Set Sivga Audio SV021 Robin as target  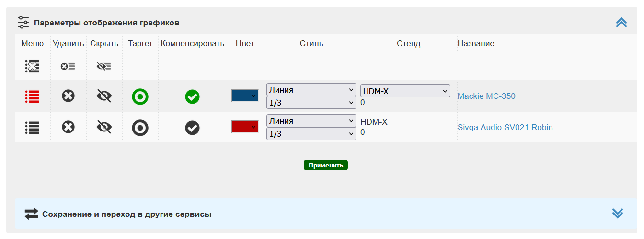pos(140,128)
